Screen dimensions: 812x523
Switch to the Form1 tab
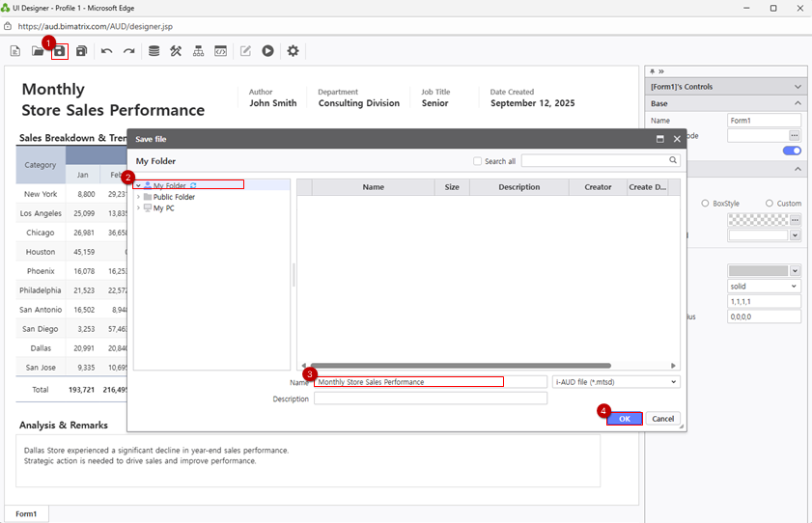[26, 514]
